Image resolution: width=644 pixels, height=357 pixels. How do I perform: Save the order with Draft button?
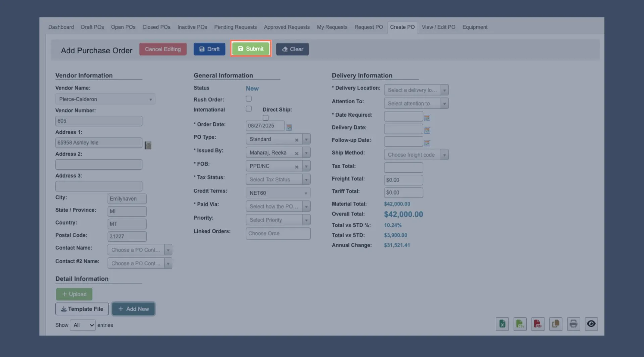[x=209, y=49]
